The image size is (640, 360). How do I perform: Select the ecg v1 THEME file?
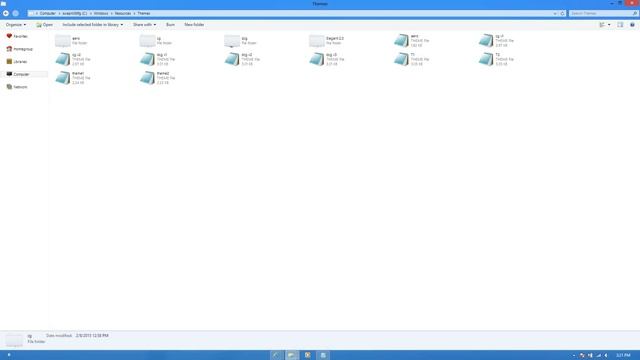[x=158, y=59]
